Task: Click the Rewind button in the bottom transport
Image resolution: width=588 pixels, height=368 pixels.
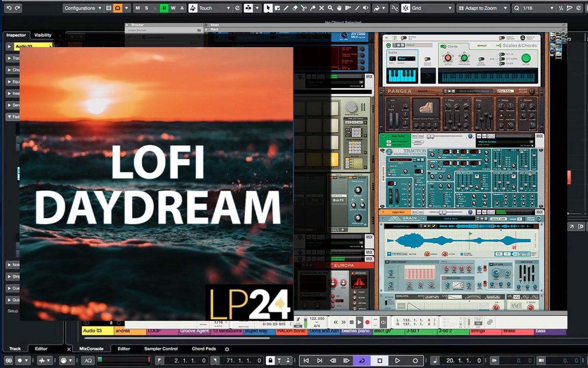Action: click(x=333, y=361)
